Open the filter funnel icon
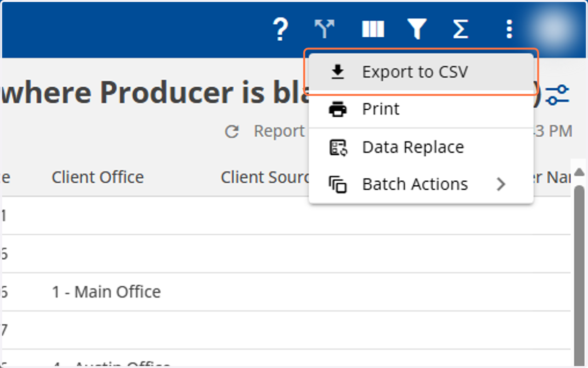Viewport: 588px width, 368px height. [x=416, y=29]
